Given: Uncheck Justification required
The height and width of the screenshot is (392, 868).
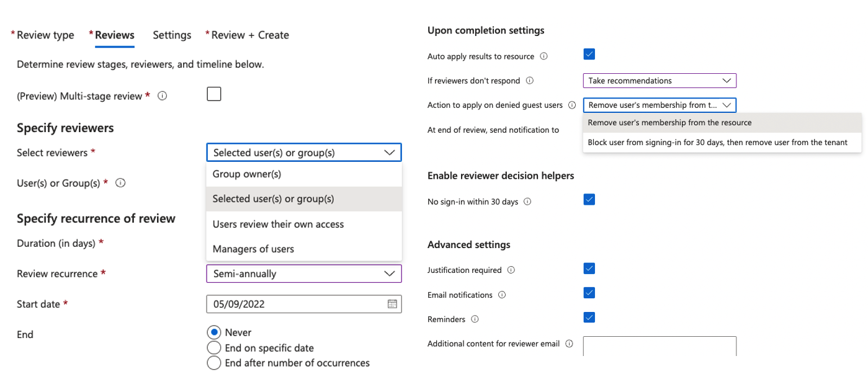Looking at the screenshot, I should pyautogui.click(x=589, y=268).
